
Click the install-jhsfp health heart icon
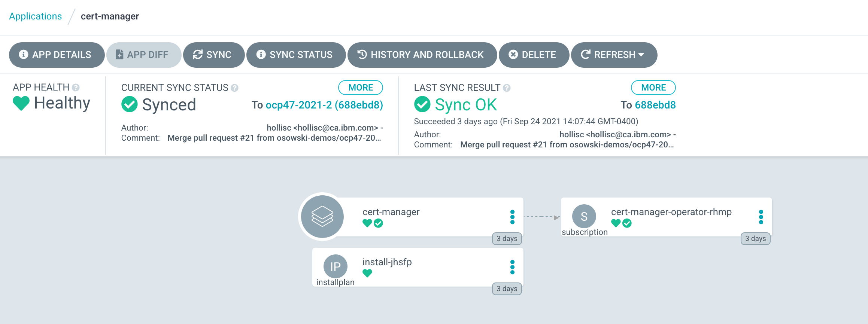tap(367, 273)
